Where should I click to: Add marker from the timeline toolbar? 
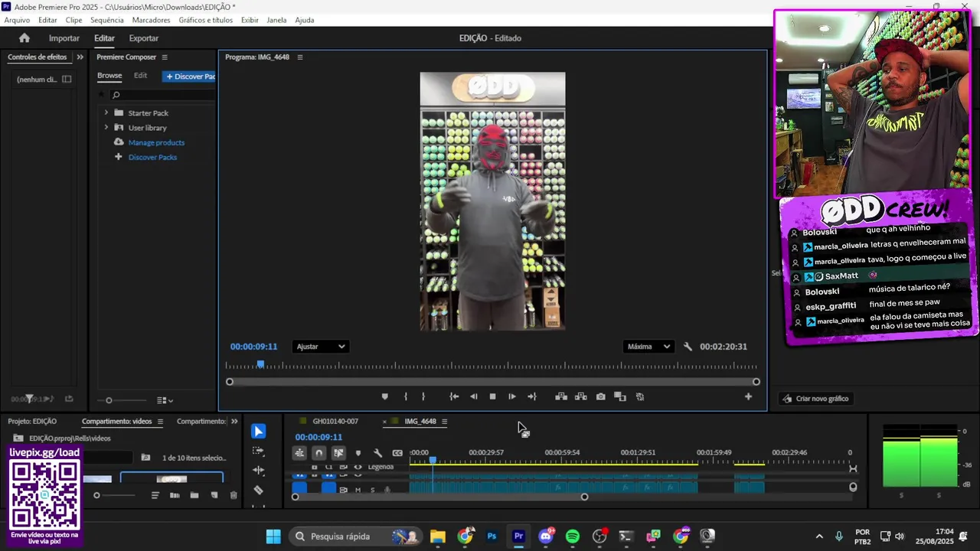[358, 453]
